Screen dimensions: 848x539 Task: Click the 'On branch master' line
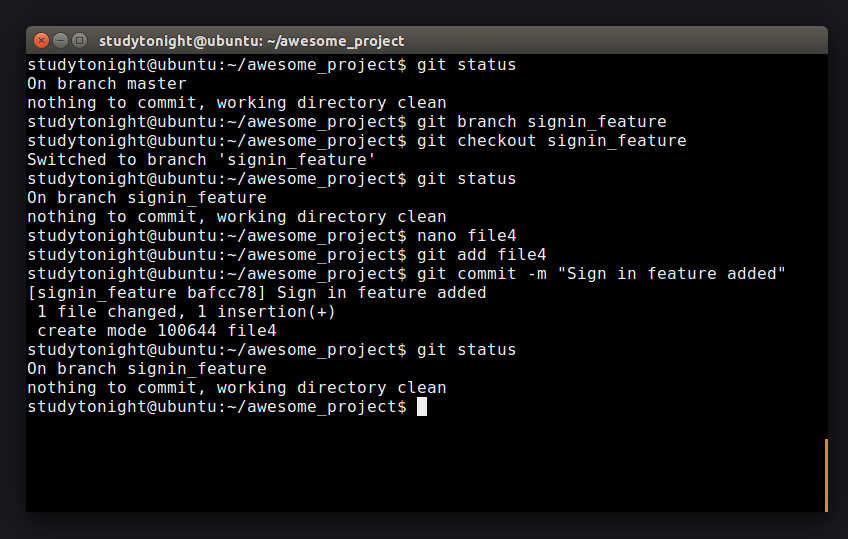pos(107,84)
